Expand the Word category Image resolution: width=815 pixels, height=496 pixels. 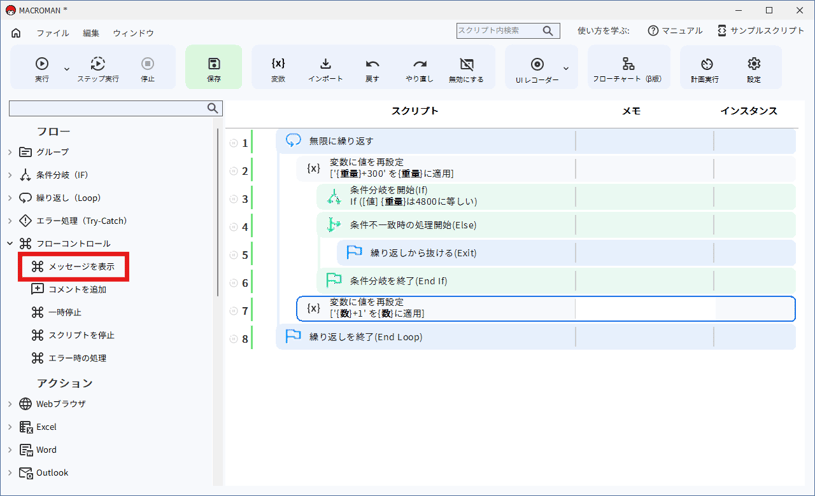10,450
